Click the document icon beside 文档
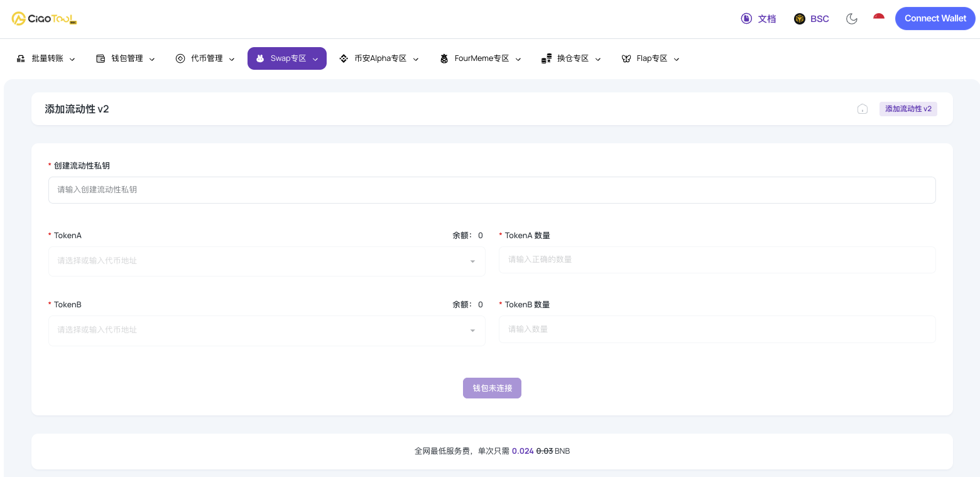The height and width of the screenshot is (477, 980). click(746, 19)
